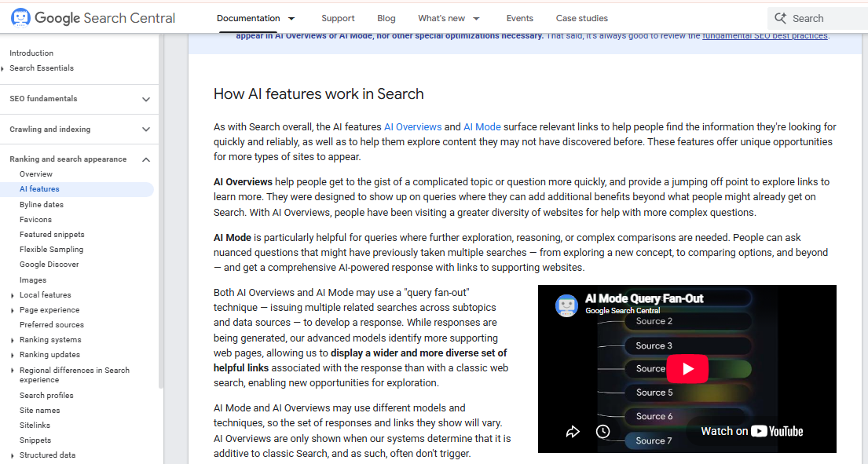
Task: Click the AI Mode link
Action: (x=482, y=126)
